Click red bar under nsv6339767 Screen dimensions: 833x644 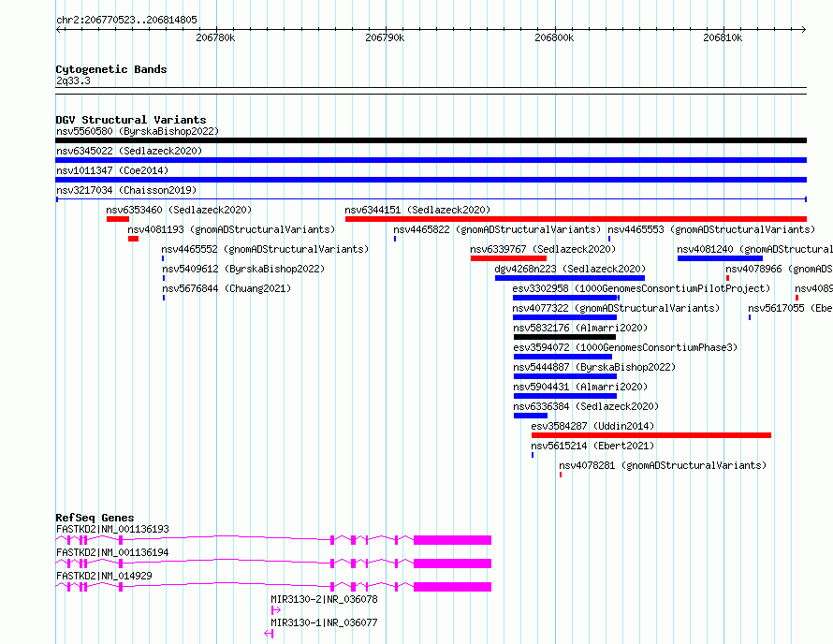coord(508,258)
